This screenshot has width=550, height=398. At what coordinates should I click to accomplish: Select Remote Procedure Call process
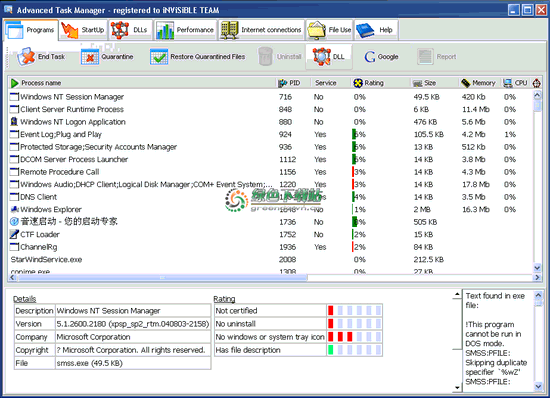click(x=271, y=172)
